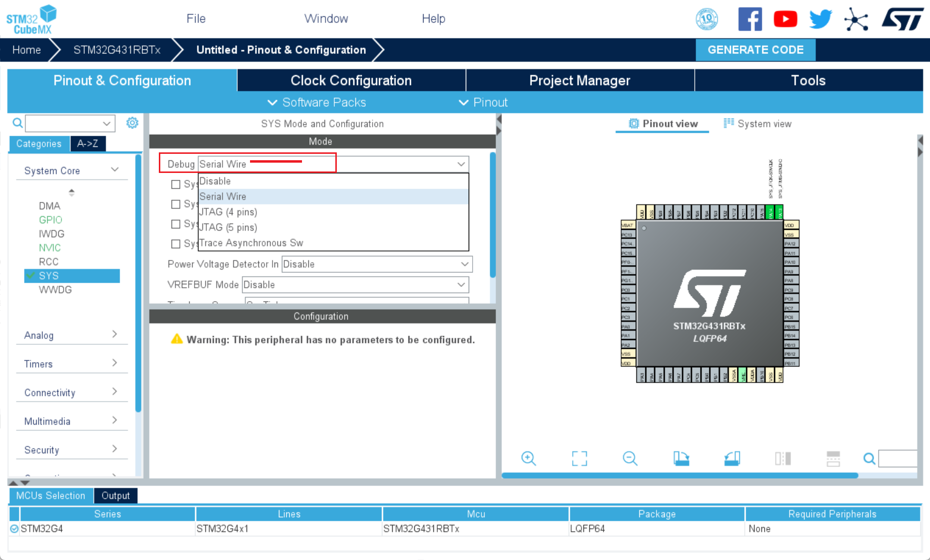Open the VREFBUF Mode dropdown

[355, 285]
